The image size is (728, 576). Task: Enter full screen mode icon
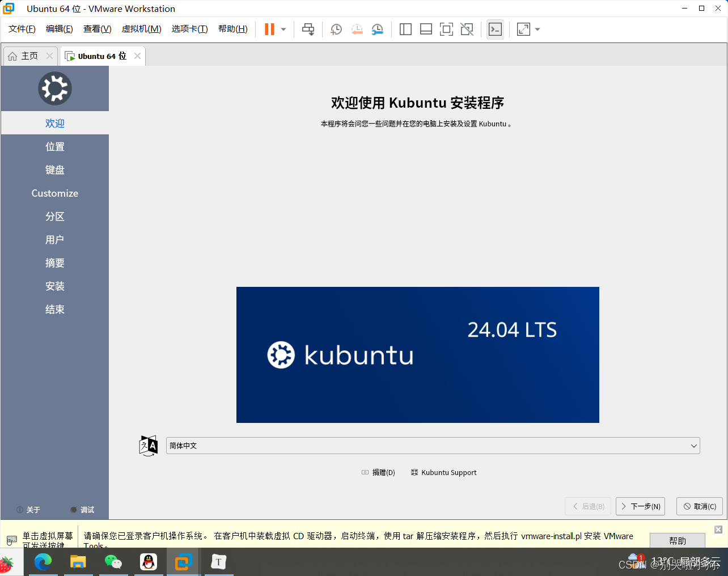point(446,29)
